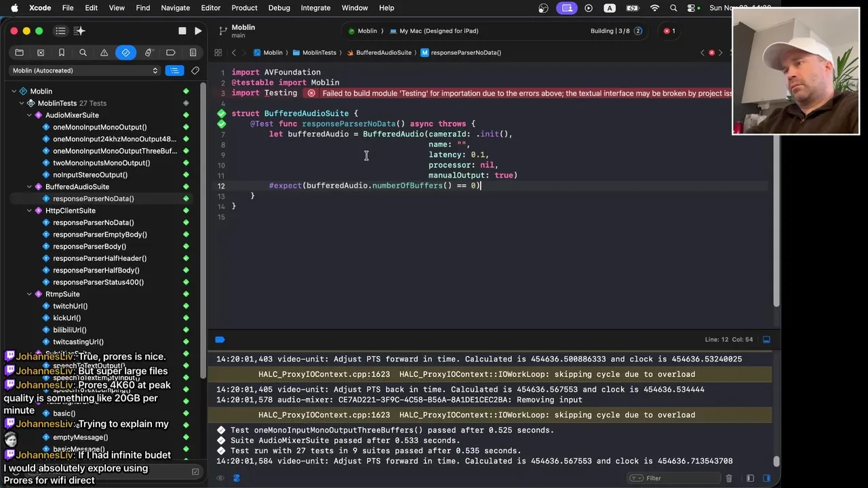Screen dimensions: 868x488
Task: Collapse the HttpClientSuite group
Action: pyautogui.click(x=29, y=210)
